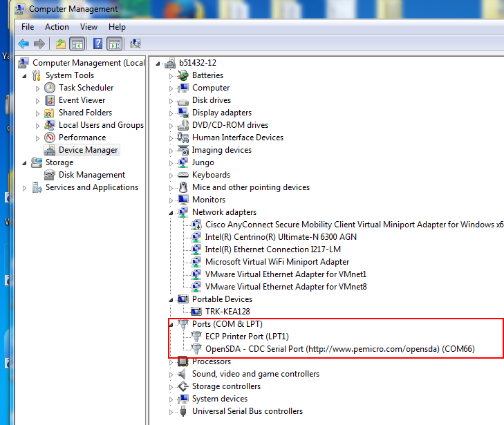The width and height of the screenshot is (504, 425).
Task: Select ECP Printer Port (LPT1)
Action: coord(247,337)
